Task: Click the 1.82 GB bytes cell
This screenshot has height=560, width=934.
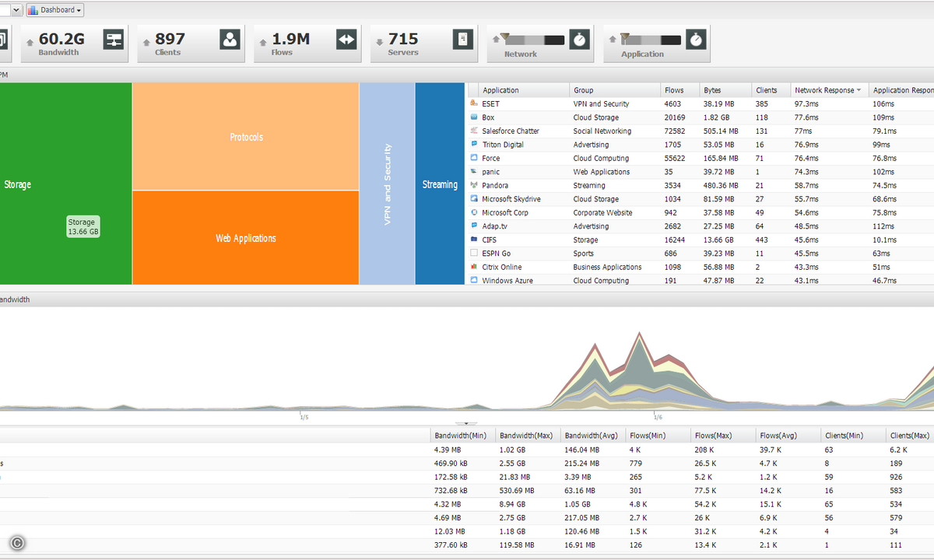Action: pos(717,117)
